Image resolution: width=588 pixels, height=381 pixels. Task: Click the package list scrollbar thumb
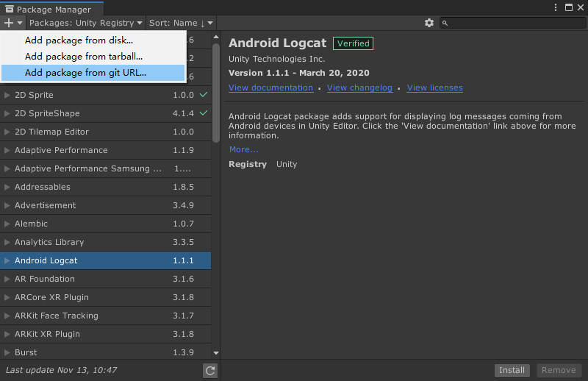click(216, 93)
